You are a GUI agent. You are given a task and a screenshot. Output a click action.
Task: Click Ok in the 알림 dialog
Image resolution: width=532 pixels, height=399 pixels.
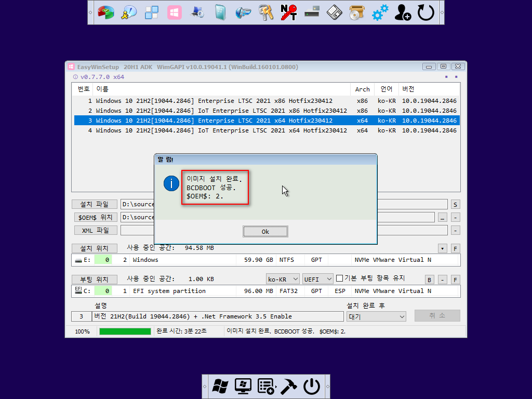[x=265, y=232]
